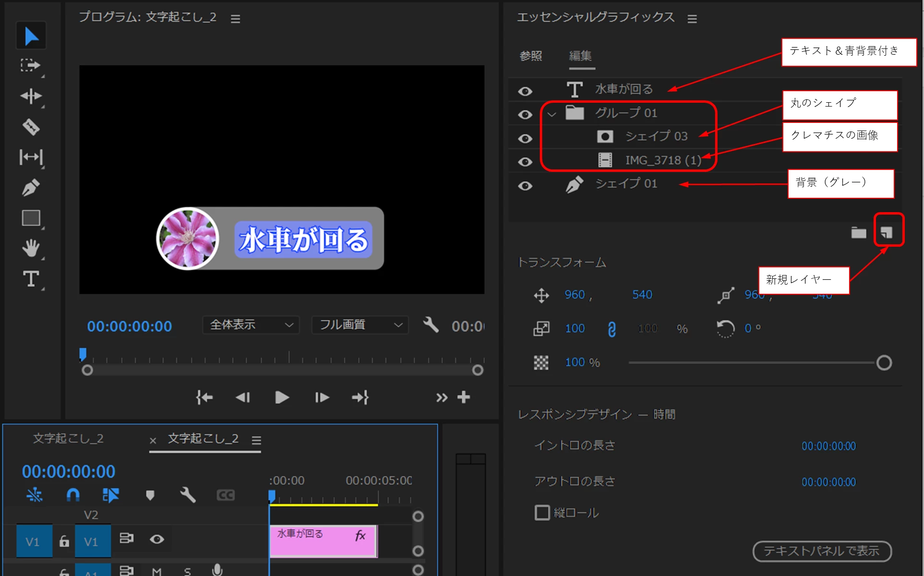
Task: Select the Pen tool in toolbar
Action: pos(31,188)
